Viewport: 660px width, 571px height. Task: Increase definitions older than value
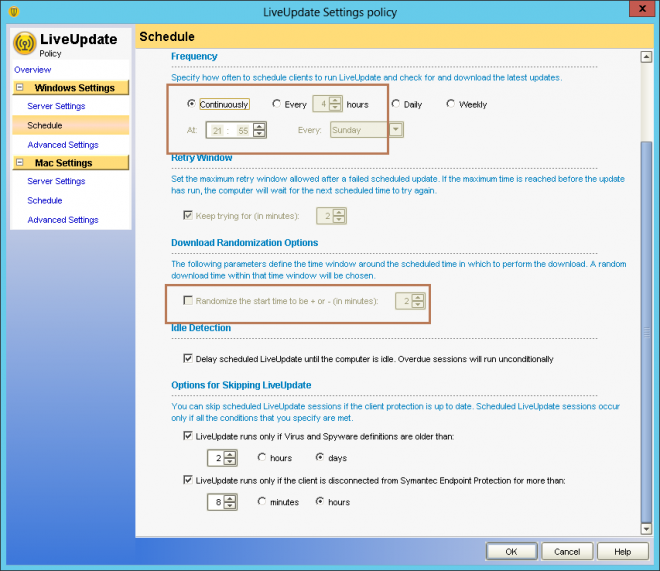[229, 454]
